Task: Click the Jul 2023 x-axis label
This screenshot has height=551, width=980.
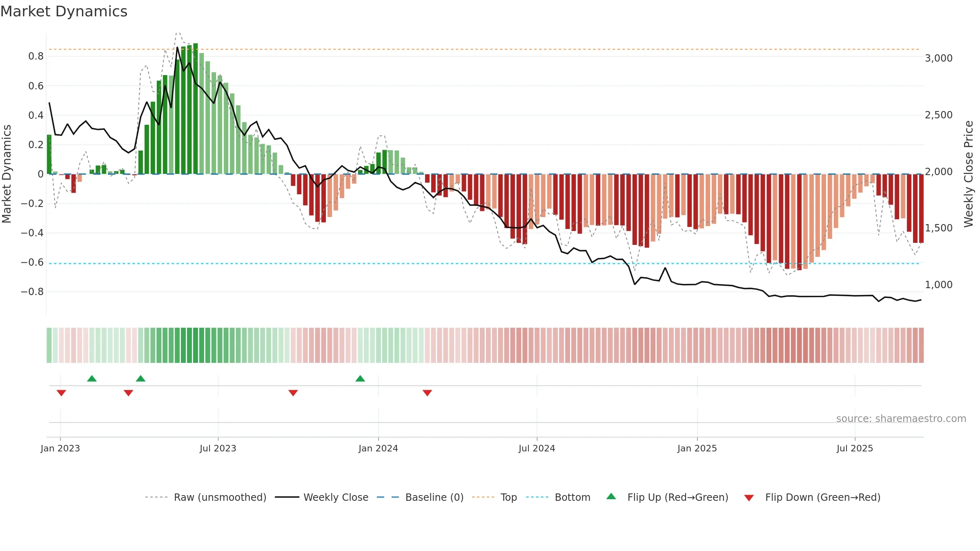Action: [218, 448]
